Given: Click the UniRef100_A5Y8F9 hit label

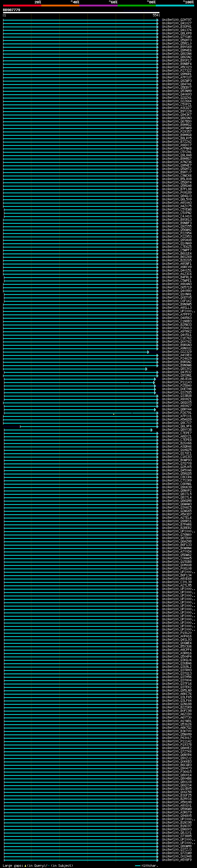Looking at the screenshot, I should [x=177, y=860].
